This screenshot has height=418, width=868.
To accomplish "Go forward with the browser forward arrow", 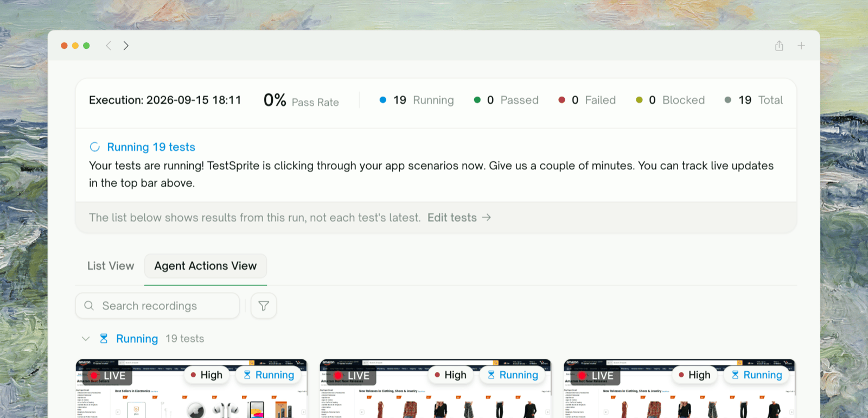I will coord(126,46).
